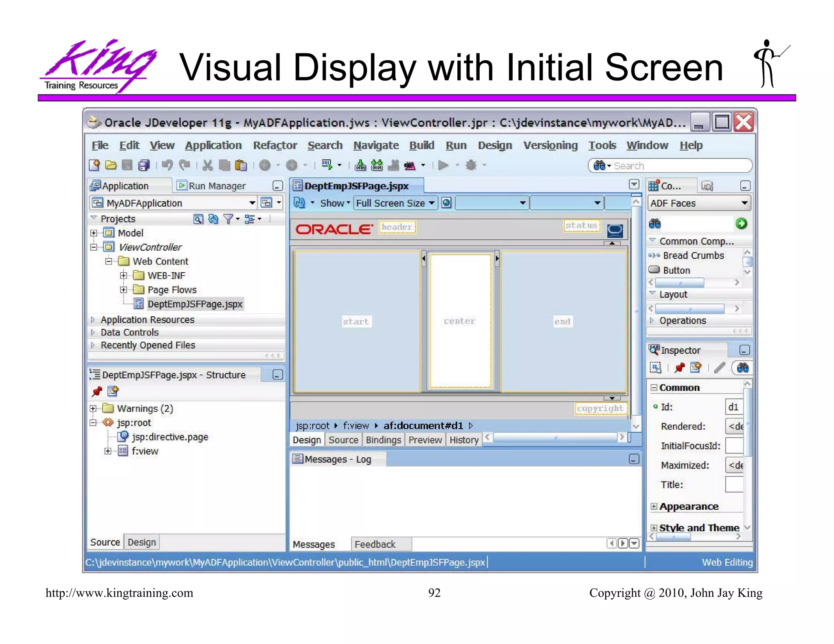Click the Cut scissors icon
The image size is (834, 644).
click(x=208, y=165)
